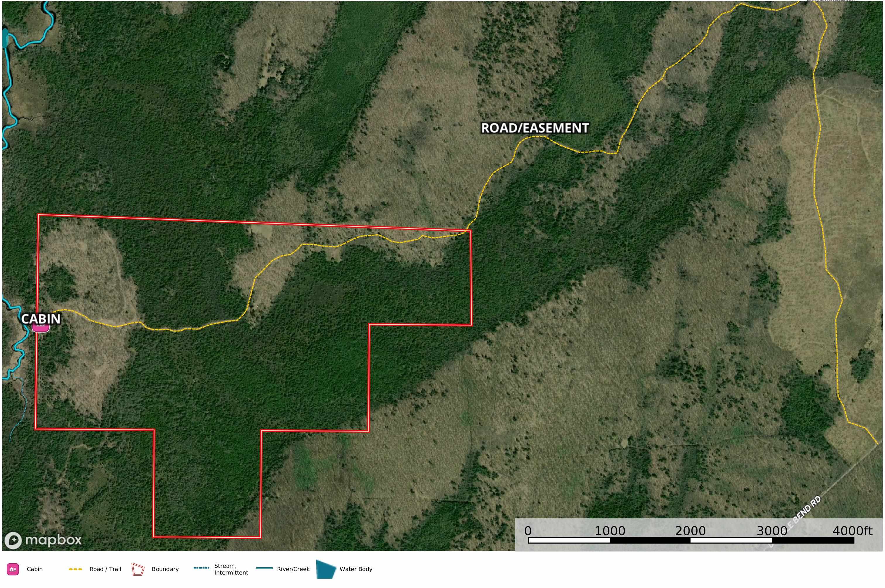Select the Stream, Intermittent legend text

point(231,569)
